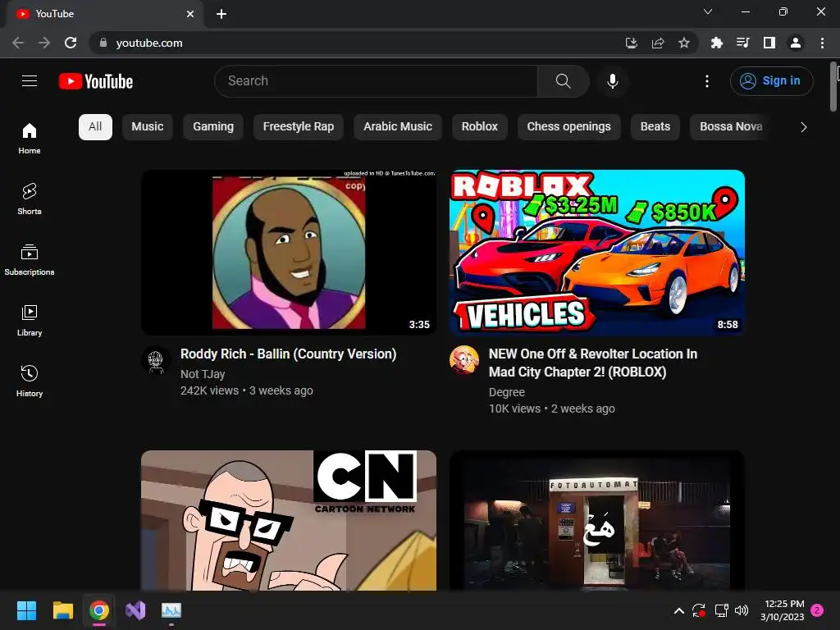Viewport: 840px width, 630px height.
Task: Click the install app icon in address bar
Action: click(x=632, y=43)
